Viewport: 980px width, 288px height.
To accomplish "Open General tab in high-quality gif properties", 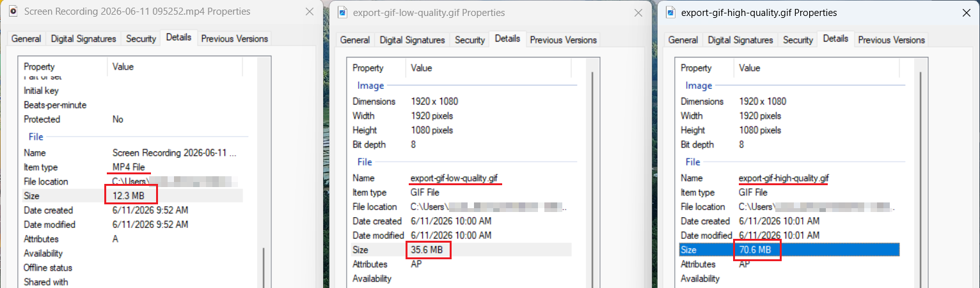I will tap(683, 40).
